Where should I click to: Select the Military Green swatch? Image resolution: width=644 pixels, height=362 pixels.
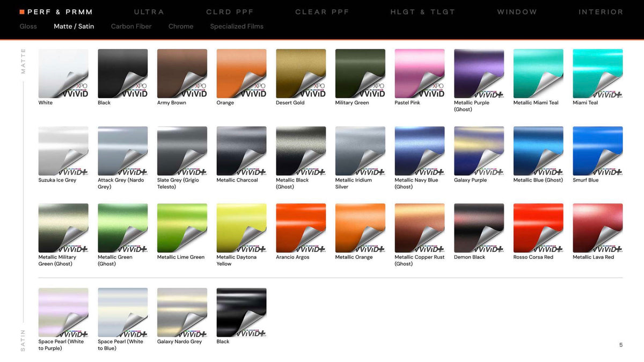[360, 74]
